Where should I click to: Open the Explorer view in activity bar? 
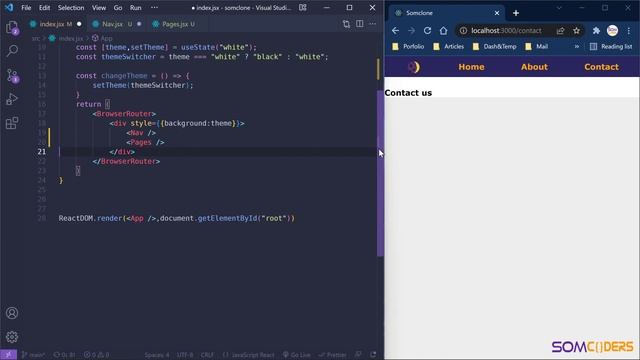pos(12,28)
